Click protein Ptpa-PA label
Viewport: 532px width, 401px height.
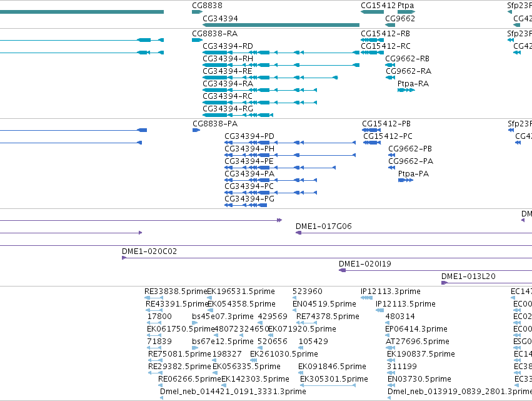point(413,174)
